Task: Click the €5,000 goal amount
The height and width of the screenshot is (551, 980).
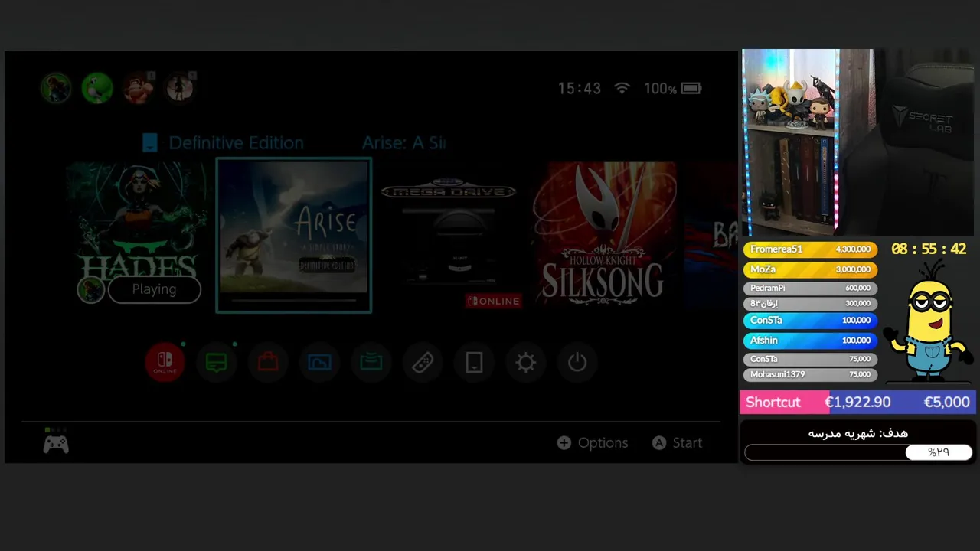Action: [946, 402]
